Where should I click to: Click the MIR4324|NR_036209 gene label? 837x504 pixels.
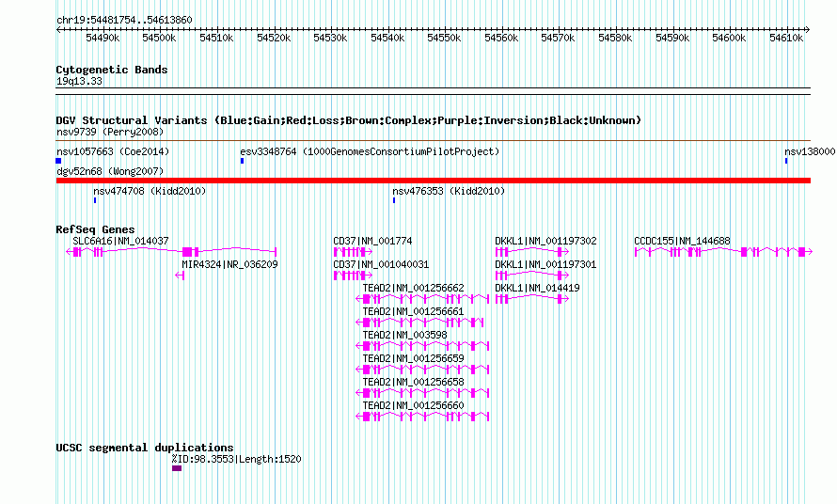point(229,264)
